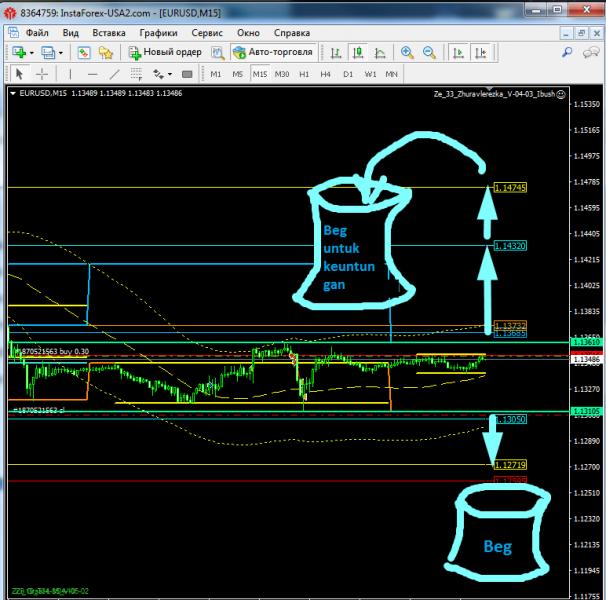The height and width of the screenshot is (600, 606).
Task: Select the cursor arrow tool
Action: point(19,73)
